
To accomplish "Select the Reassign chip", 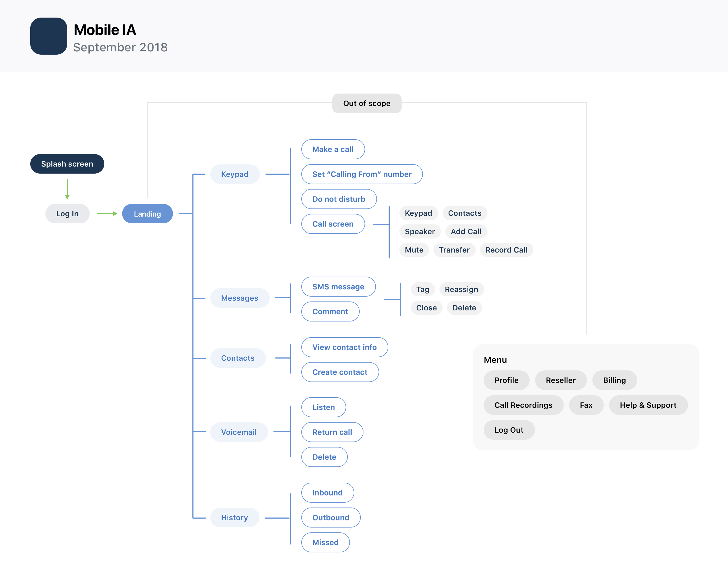I will click(461, 290).
